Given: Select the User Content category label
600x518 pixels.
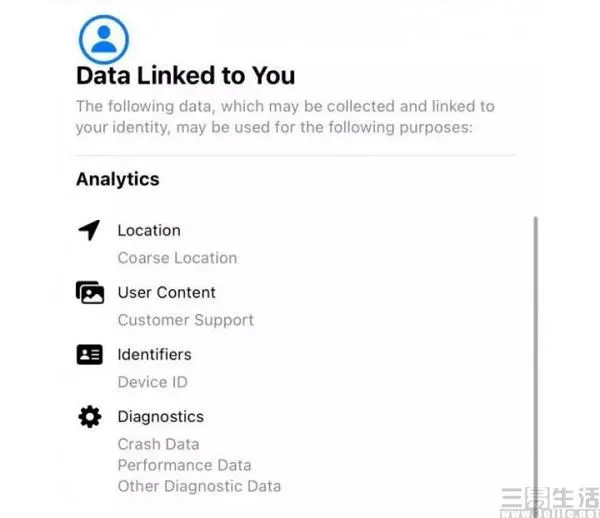Looking at the screenshot, I should tap(166, 292).
